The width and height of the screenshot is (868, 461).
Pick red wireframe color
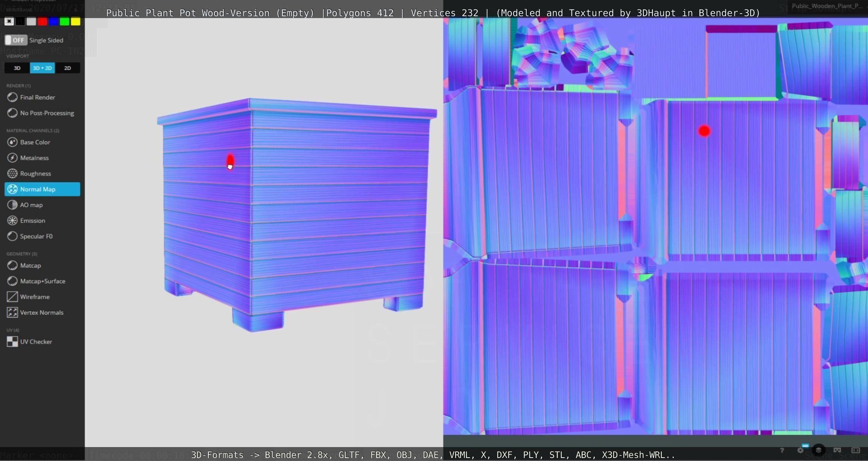[x=43, y=21]
